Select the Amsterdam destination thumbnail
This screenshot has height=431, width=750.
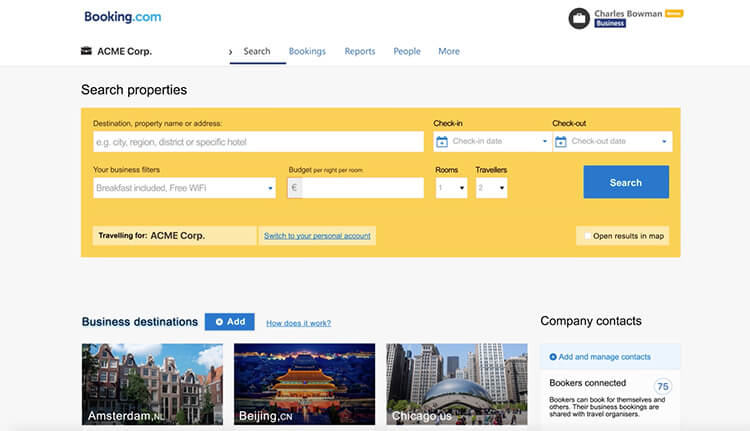[152, 385]
